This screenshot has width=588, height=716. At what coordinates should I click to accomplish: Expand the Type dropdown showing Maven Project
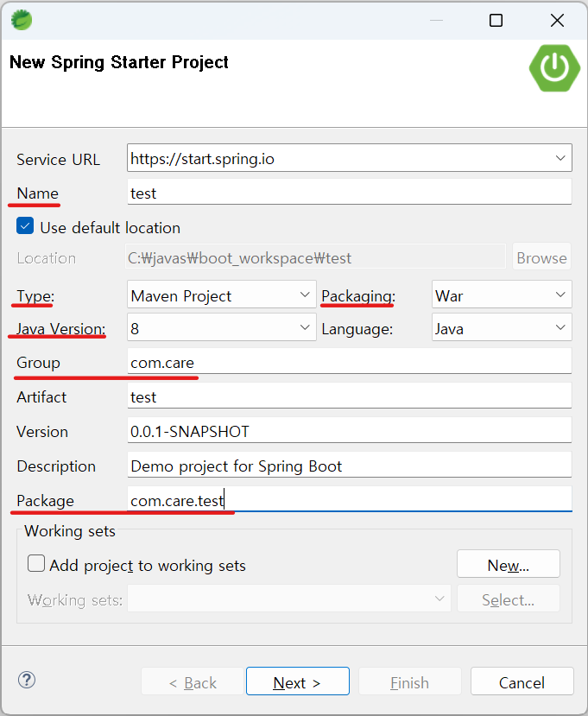tap(305, 295)
